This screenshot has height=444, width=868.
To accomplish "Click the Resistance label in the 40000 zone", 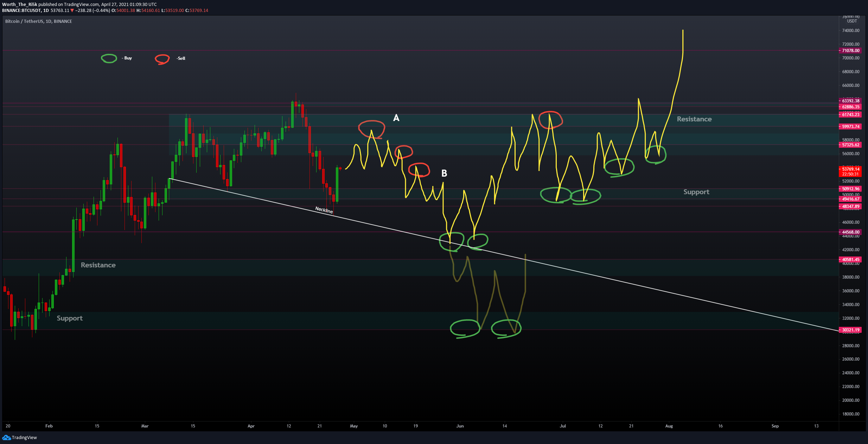I will point(98,265).
